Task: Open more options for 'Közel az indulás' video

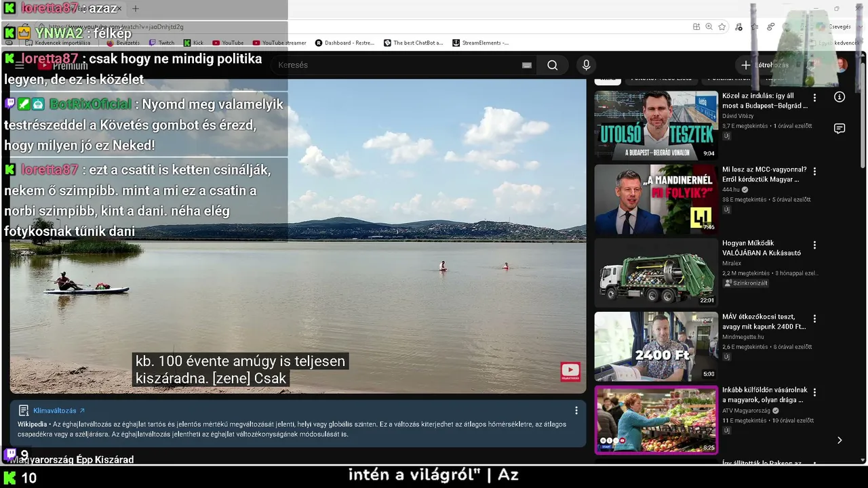Action: tap(815, 98)
